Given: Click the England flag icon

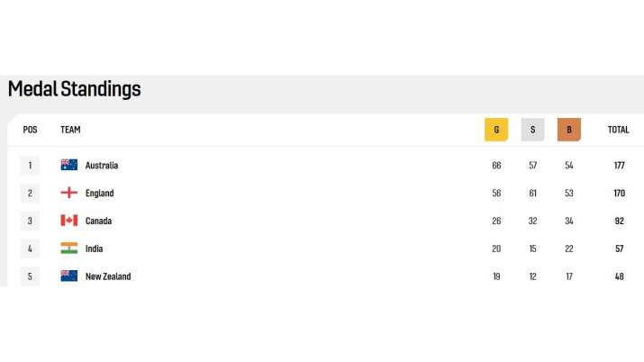Looking at the screenshot, I should pos(69,193).
